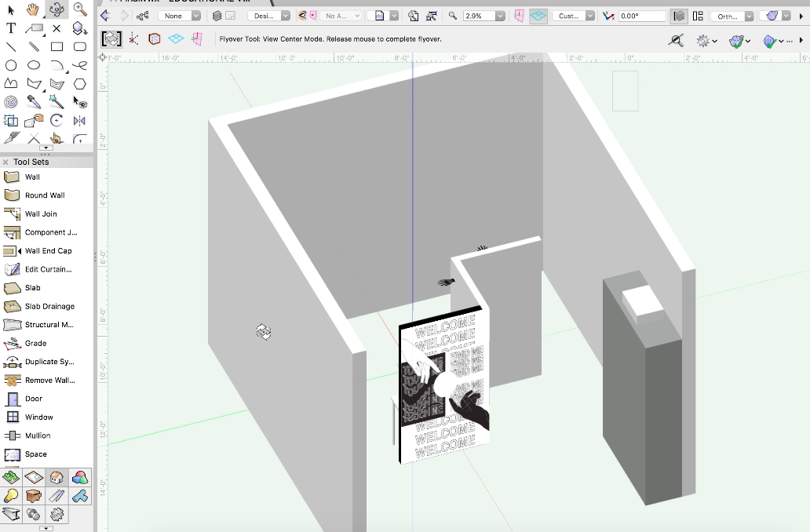
Task: Select the Regular Polygon hexagon tool
Action: tap(79, 84)
